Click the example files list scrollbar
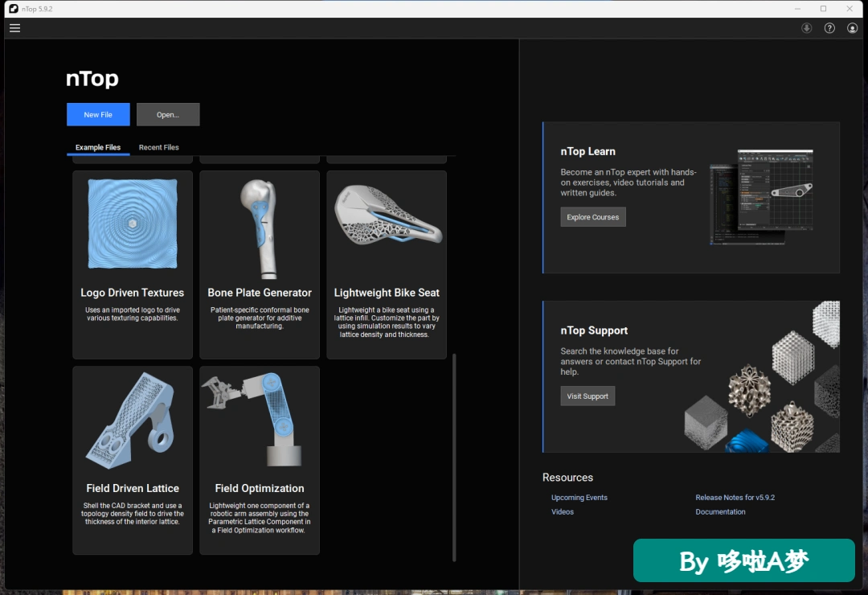Image resolution: width=868 pixels, height=595 pixels. [454, 458]
